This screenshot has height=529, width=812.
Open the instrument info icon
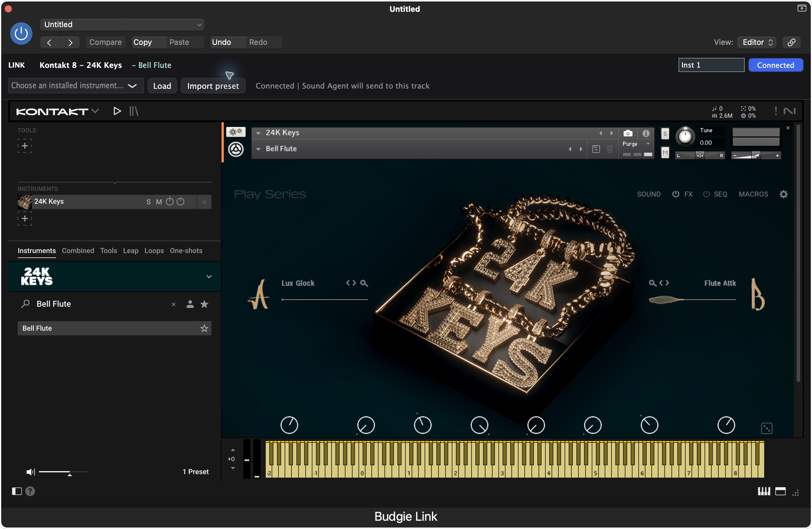[645, 133]
